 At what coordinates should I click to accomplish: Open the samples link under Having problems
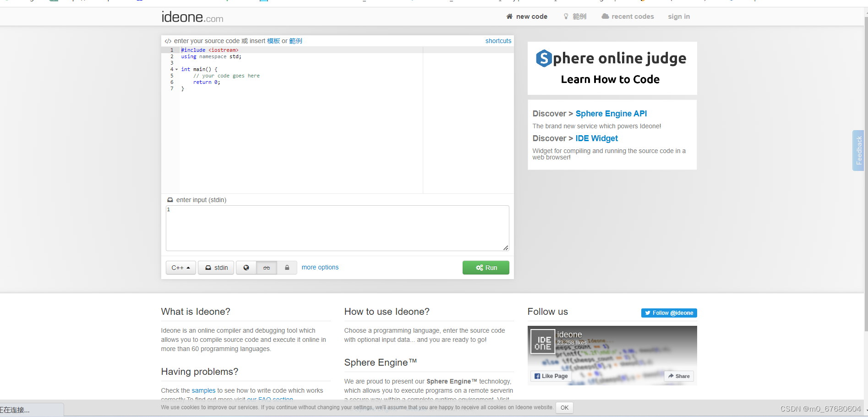tap(203, 390)
